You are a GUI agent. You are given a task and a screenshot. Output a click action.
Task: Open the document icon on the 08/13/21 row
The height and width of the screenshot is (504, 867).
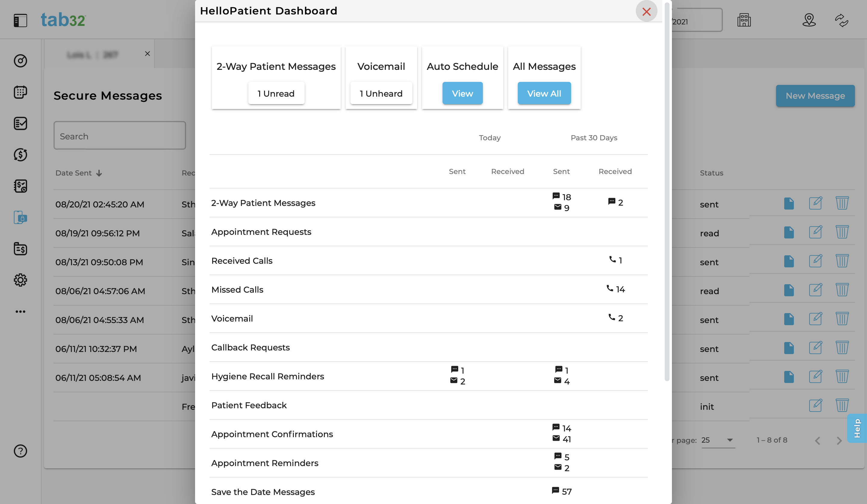[x=789, y=261]
